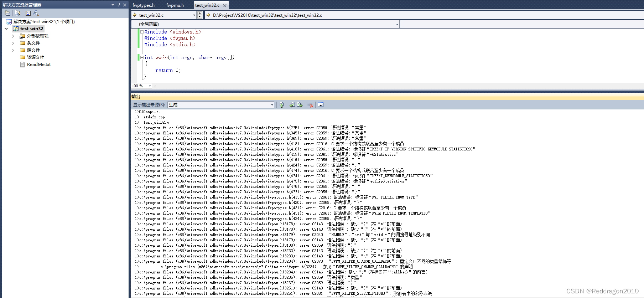The width and height of the screenshot is (644, 298).
Task: Click the fwpmu.h(3224) see declaration line
Action: click(x=274, y=267)
